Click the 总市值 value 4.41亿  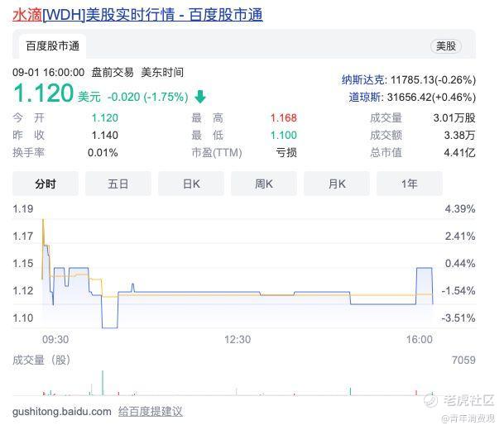click(459, 152)
